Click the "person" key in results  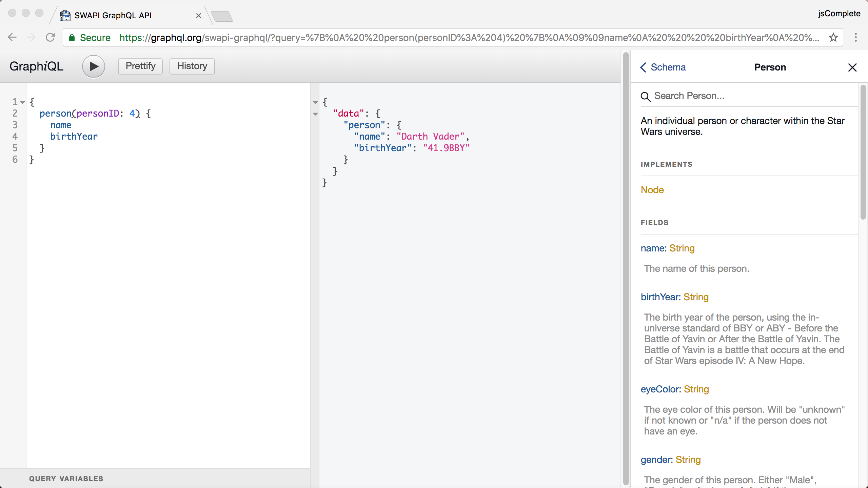[x=364, y=125]
